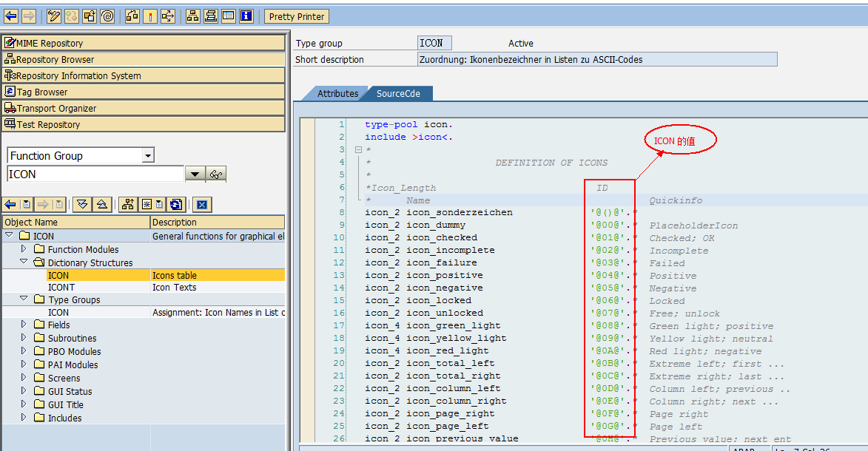The image size is (868, 451).
Task: Expand the PAI Modules folder
Action: (23, 364)
